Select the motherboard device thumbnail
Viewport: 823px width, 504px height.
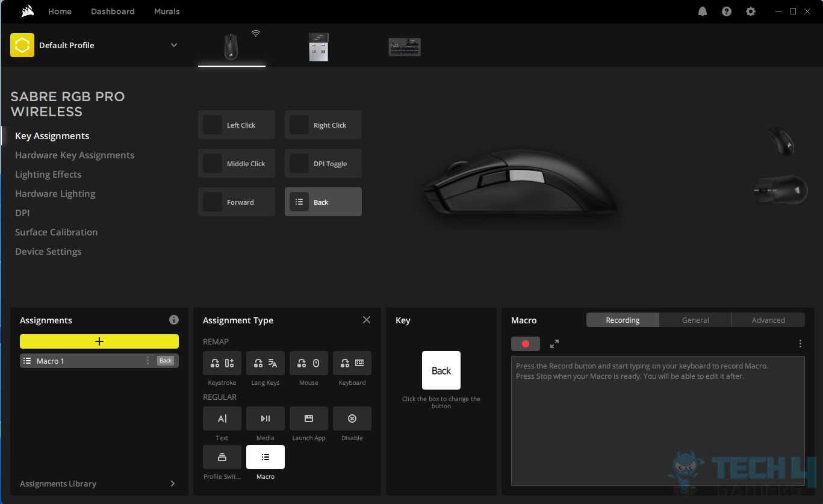[x=405, y=46]
